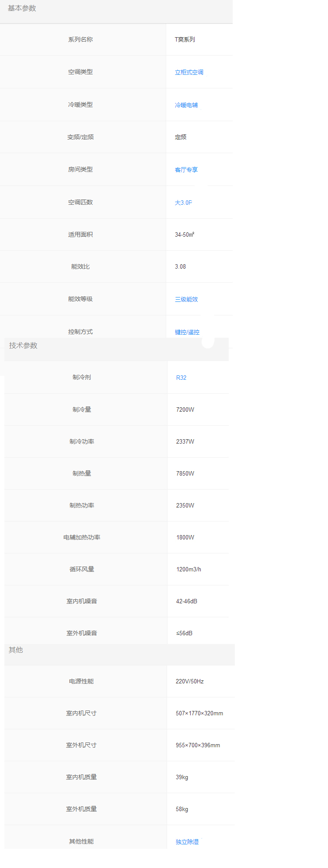Click the 技术参数 section header

[x=23, y=346]
